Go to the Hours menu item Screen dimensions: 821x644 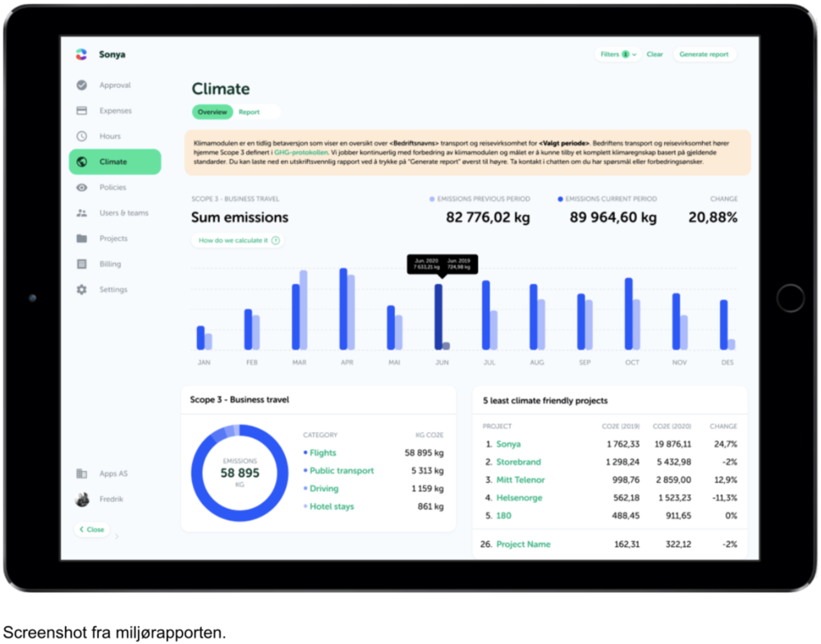pyautogui.click(x=115, y=136)
